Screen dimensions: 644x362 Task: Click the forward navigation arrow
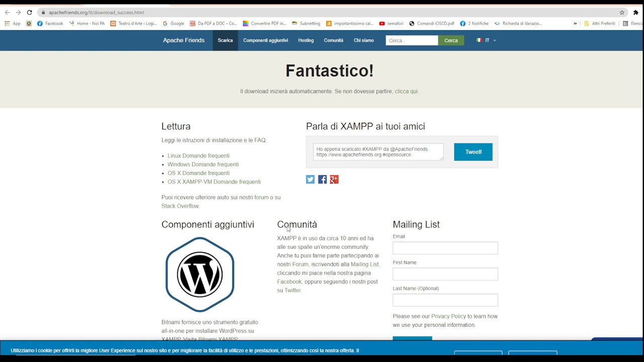pyautogui.click(x=18, y=12)
